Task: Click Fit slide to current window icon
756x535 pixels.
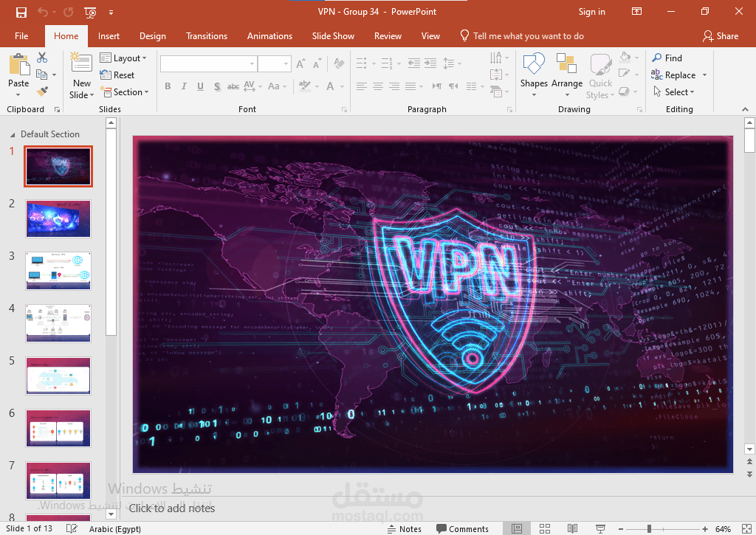Action: pyautogui.click(x=746, y=529)
